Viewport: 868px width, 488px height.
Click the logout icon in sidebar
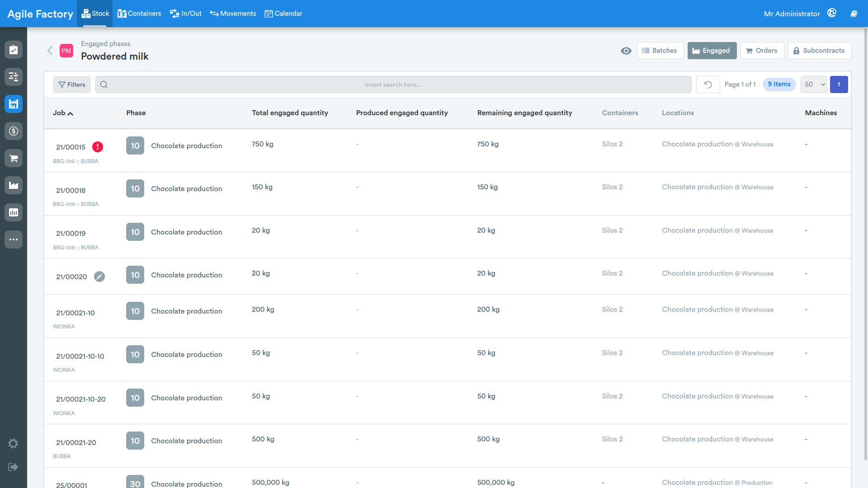pyautogui.click(x=13, y=467)
